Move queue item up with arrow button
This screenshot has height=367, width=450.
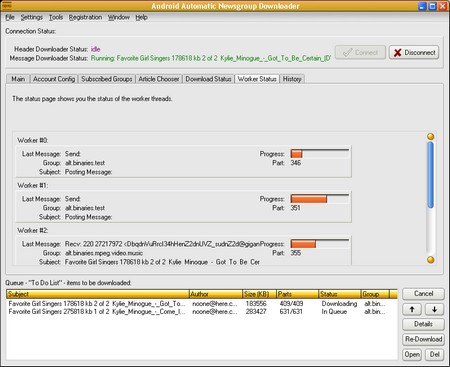pyautogui.click(x=412, y=309)
